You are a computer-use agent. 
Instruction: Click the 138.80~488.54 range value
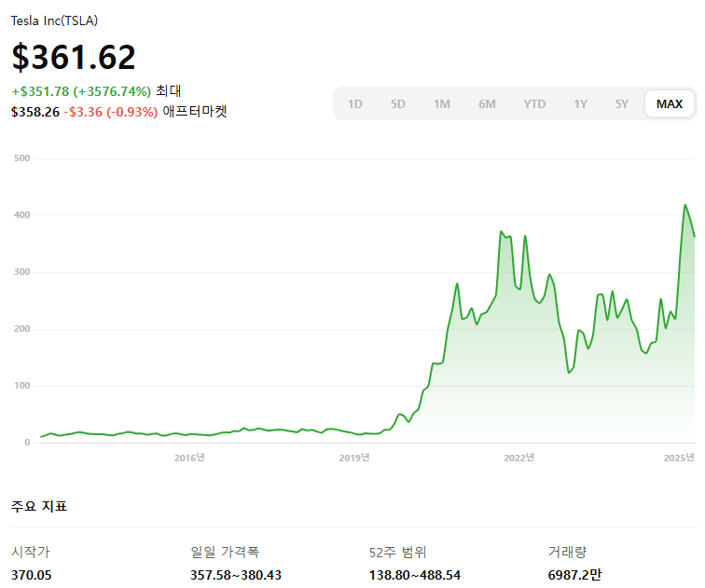coord(415,575)
